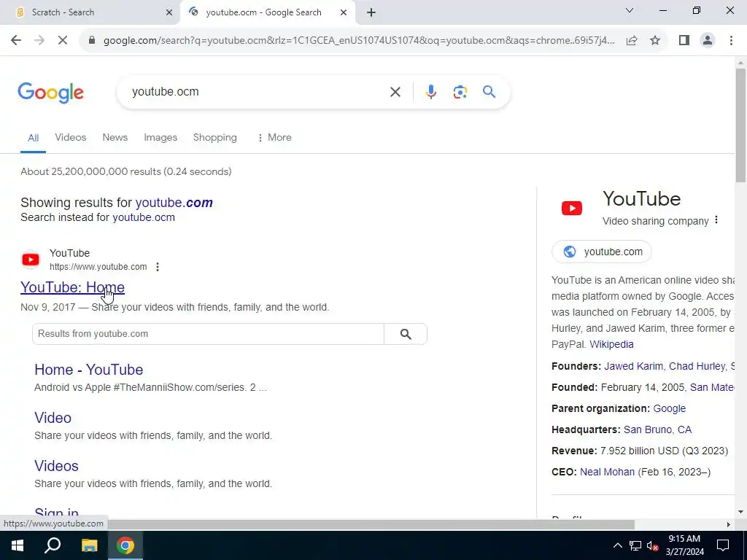
Task: Open Chrome three-dot menu
Action: click(x=731, y=41)
